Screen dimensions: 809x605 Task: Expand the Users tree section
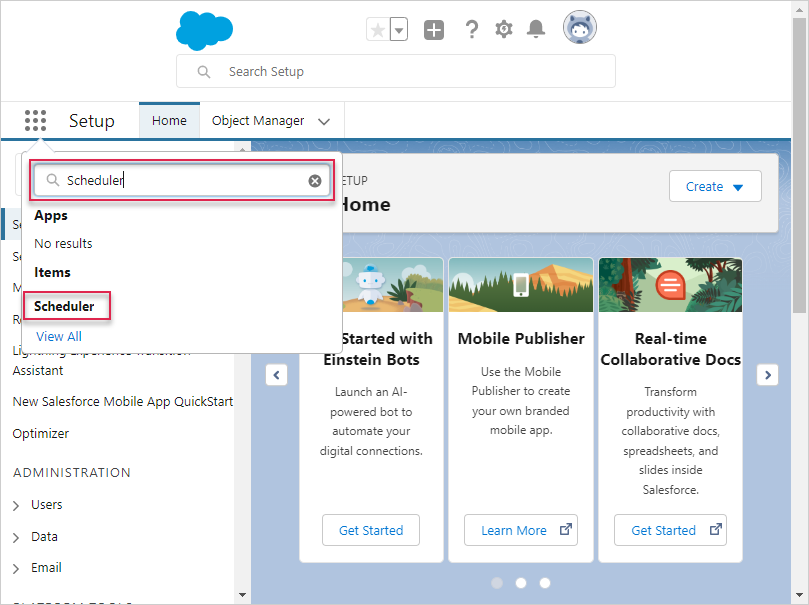pos(16,506)
